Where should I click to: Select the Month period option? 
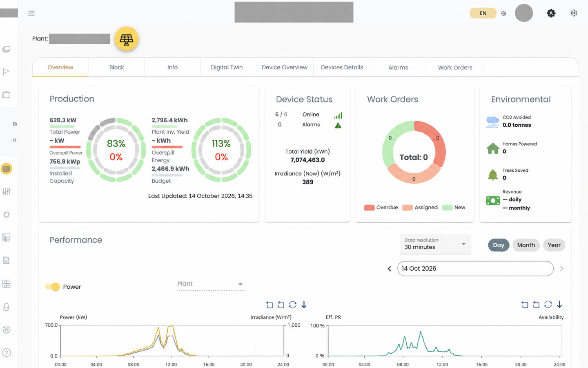click(526, 245)
